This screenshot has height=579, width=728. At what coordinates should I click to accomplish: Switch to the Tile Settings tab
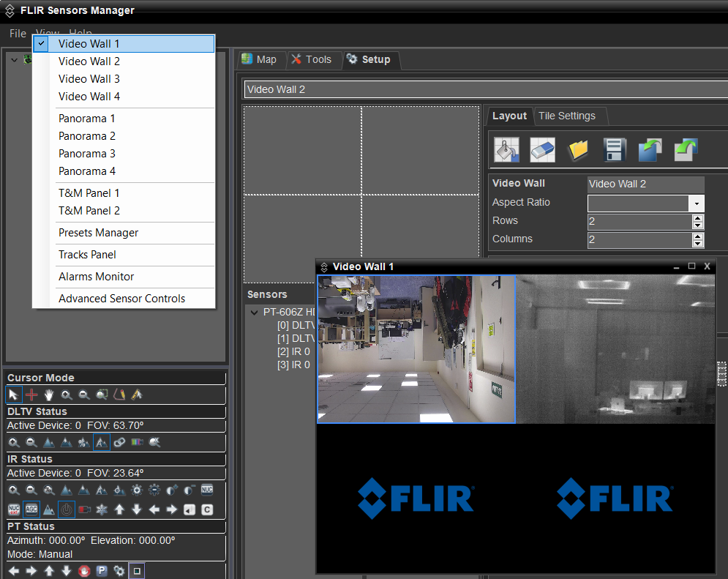tap(570, 116)
